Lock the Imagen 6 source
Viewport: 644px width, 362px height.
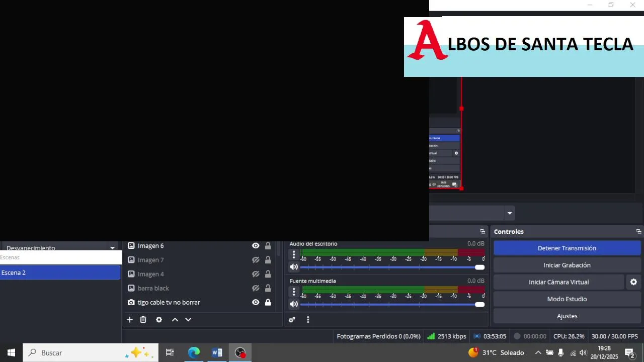click(x=268, y=246)
